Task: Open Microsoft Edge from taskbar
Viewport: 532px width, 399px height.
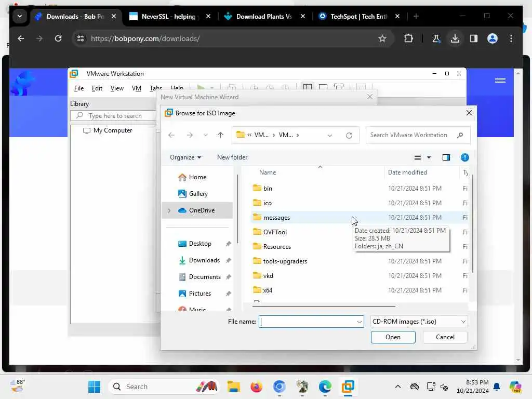Action: pos(325,387)
